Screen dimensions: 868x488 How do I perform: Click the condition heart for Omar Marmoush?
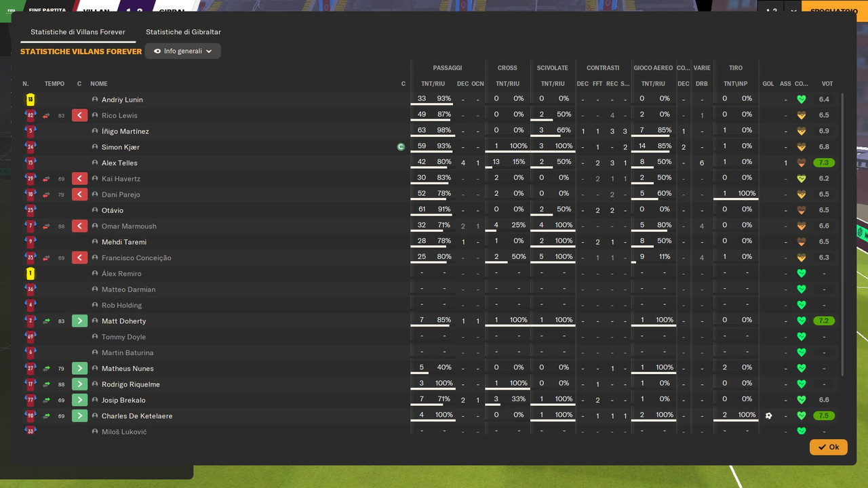tap(802, 226)
